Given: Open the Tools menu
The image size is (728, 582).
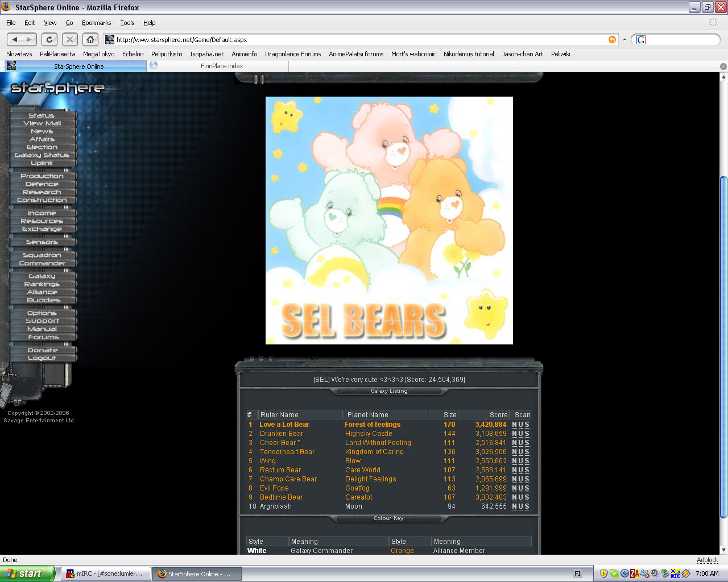Looking at the screenshot, I should 127,23.
